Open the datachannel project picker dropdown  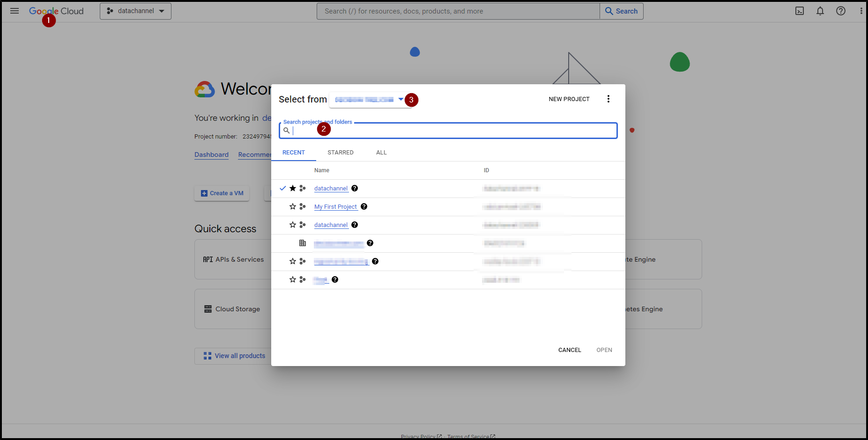click(135, 11)
